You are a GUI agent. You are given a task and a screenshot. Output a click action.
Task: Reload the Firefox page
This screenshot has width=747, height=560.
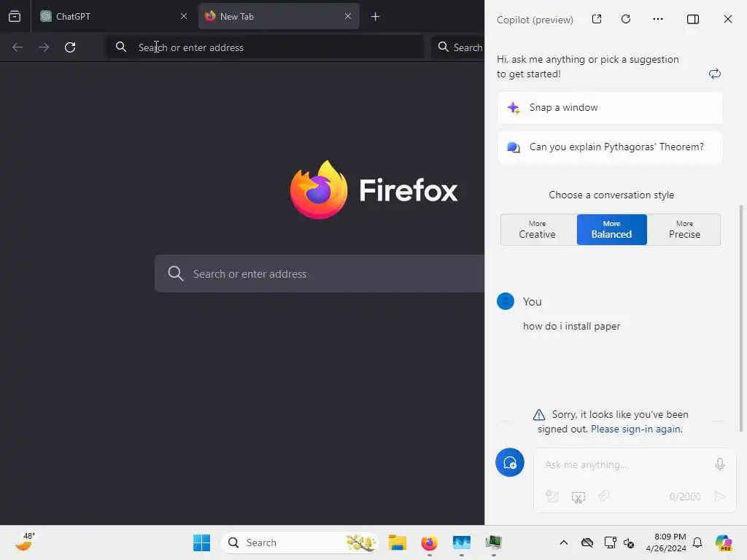click(70, 47)
